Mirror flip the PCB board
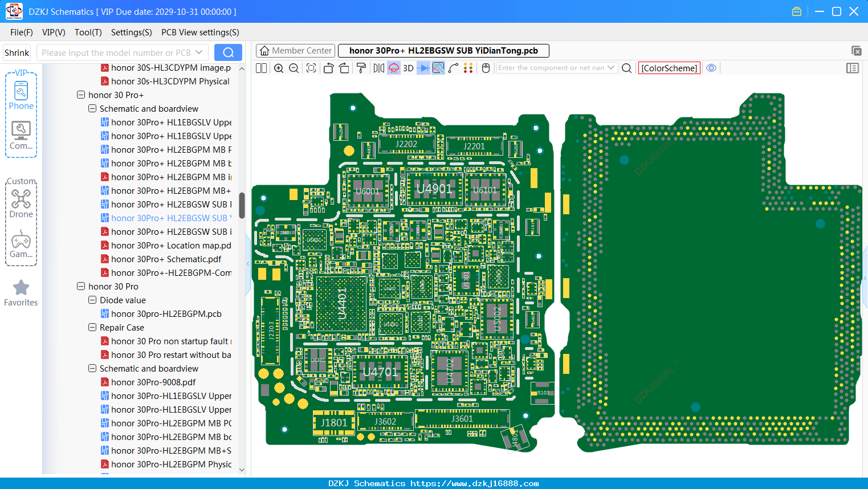Image resolution: width=868 pixels, height=489 pixels. tap(379, 68)
